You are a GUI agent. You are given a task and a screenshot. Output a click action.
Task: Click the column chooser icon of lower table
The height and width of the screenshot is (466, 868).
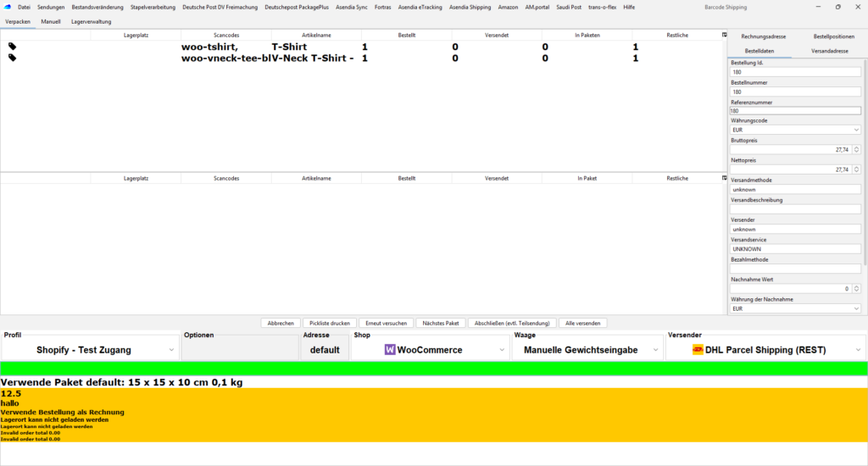click(x=724, y=178)
